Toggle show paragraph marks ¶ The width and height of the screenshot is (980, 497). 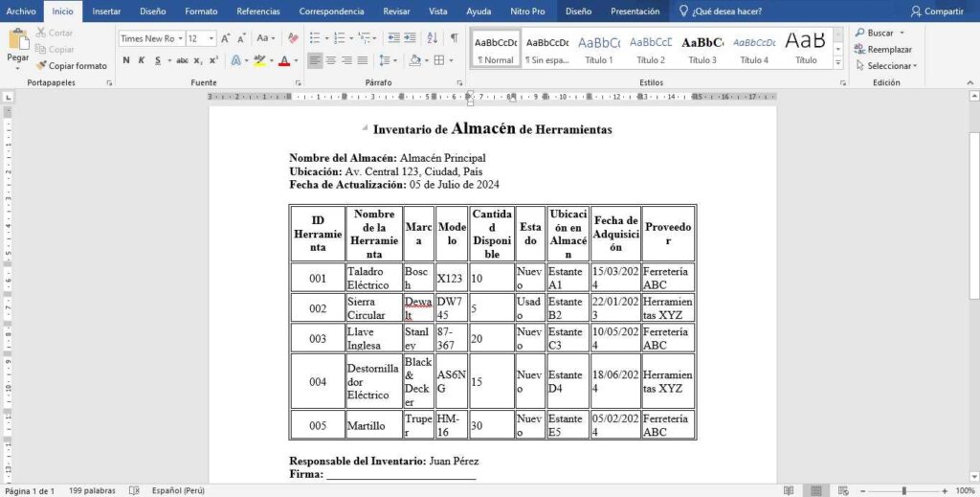(x=455, y=38)
